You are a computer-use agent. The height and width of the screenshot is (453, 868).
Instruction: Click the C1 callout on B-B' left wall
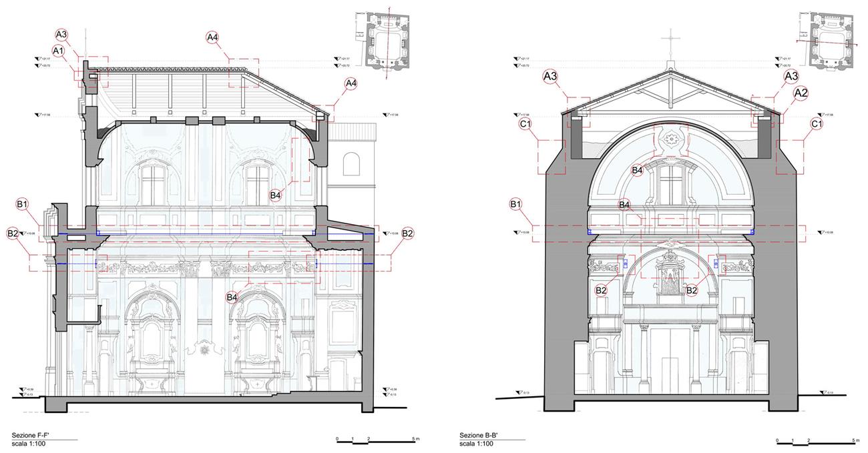[x=525, y=124]
